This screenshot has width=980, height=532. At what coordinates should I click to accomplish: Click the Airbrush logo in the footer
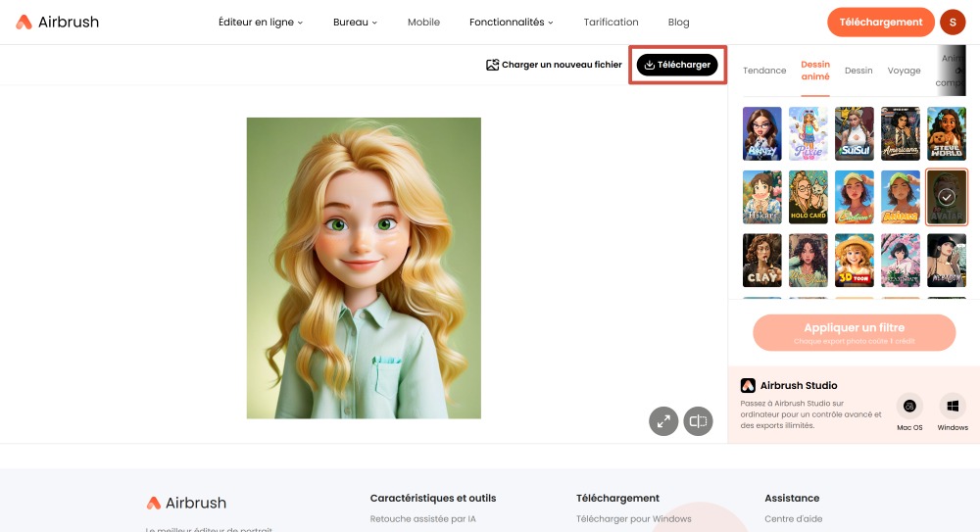(x=186, y=503)
